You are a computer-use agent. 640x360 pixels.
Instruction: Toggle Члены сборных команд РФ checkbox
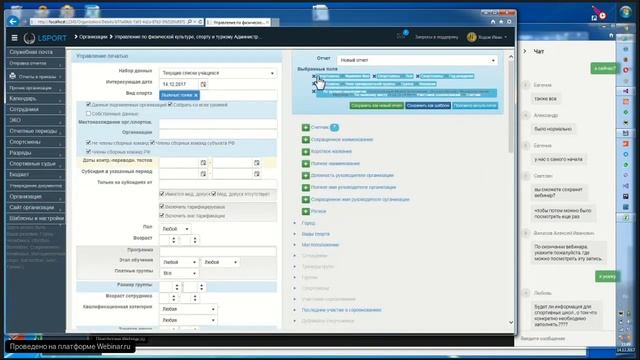point(88,151)
